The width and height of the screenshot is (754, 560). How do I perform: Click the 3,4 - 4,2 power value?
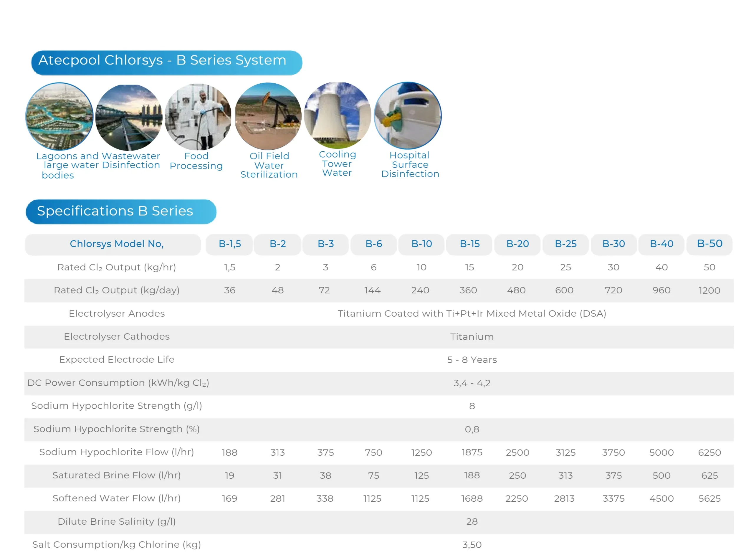(x=472, y=383)
